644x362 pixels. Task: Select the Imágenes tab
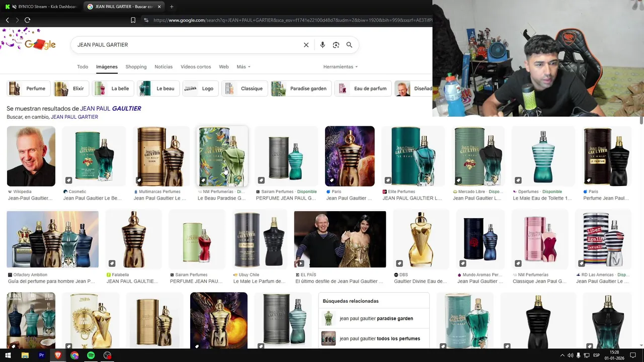[107, 67]
